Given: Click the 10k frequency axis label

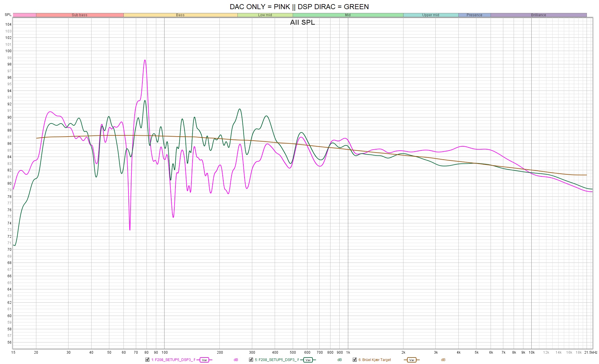Looking at the screenshot, I should coord(532,352).
